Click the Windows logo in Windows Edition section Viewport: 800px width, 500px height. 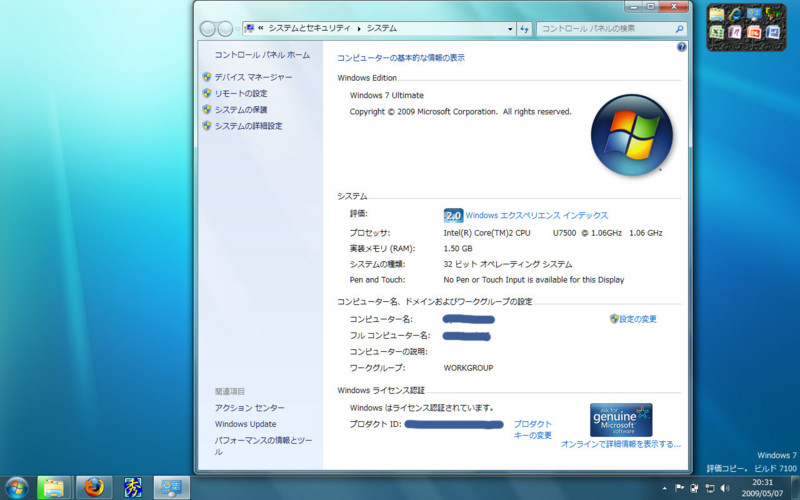(x=632, y=135)
